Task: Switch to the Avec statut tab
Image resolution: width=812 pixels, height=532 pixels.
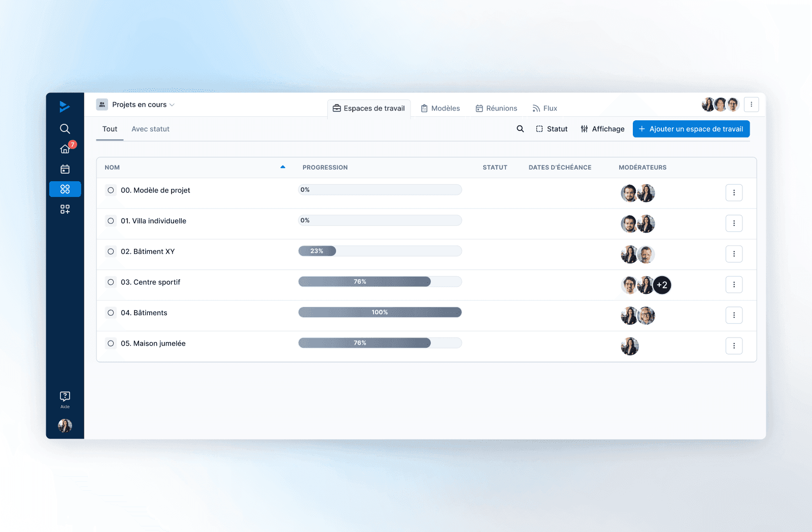Action: (x=150, y=129)
